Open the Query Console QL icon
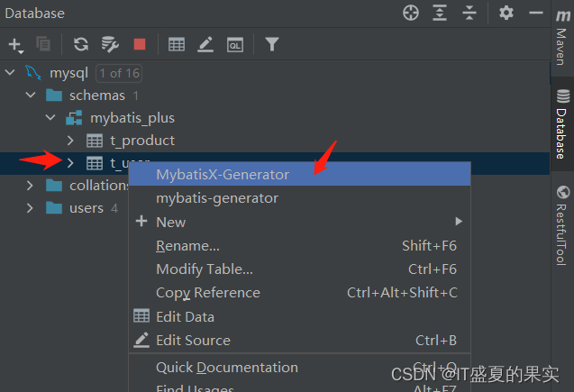This screenshot has width=574, height=392. point(234,45)
